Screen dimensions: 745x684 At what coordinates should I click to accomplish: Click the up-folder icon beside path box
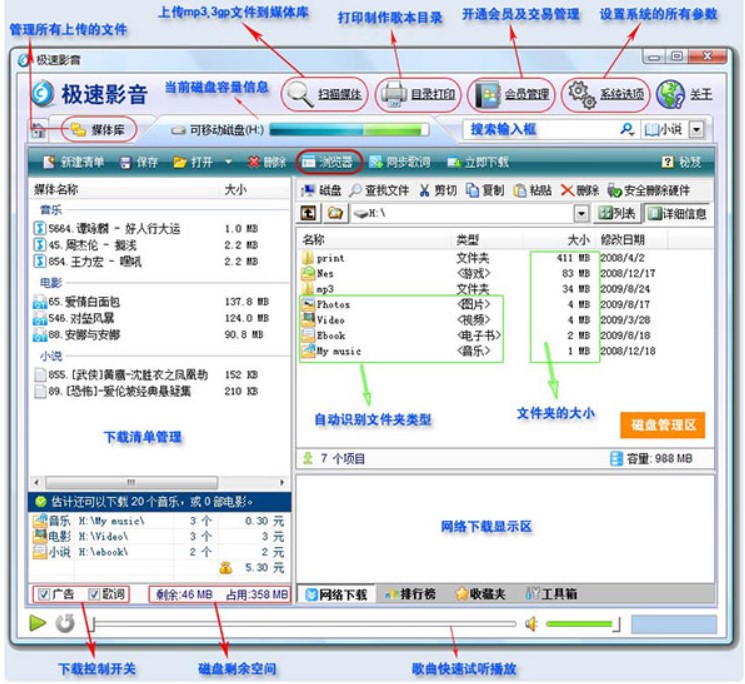[x=309, y=214]
